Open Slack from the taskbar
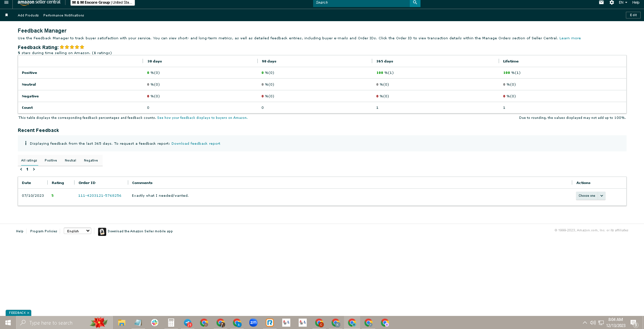The width and height of the screenshot is (644, 329). [155, 323]
